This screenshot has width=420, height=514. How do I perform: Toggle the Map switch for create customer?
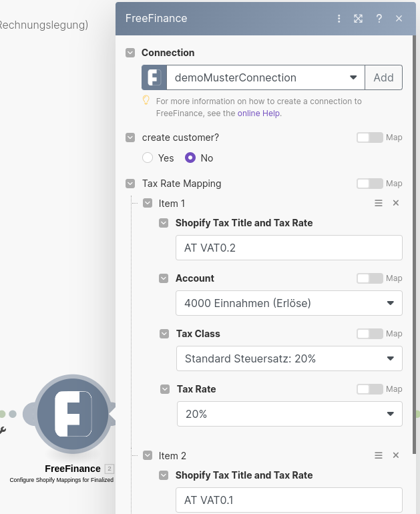click(x=369, y=138)
